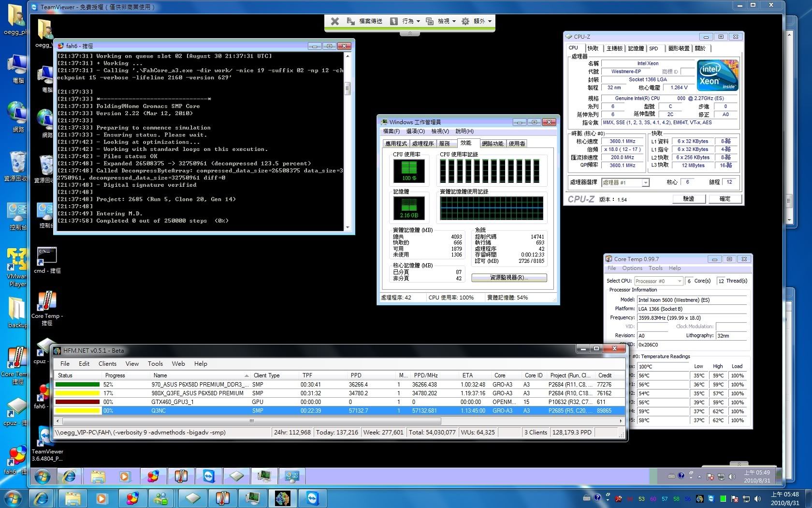Open the 選項(O) menu in Task Manager

click(x=415, y=131)
